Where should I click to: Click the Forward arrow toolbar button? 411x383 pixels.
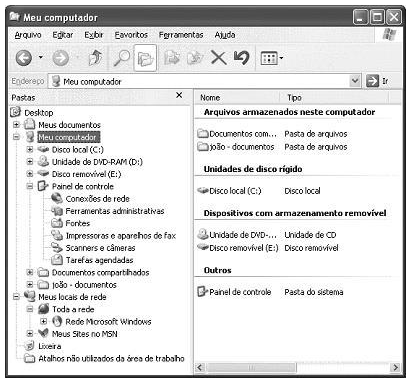[61, 58]
